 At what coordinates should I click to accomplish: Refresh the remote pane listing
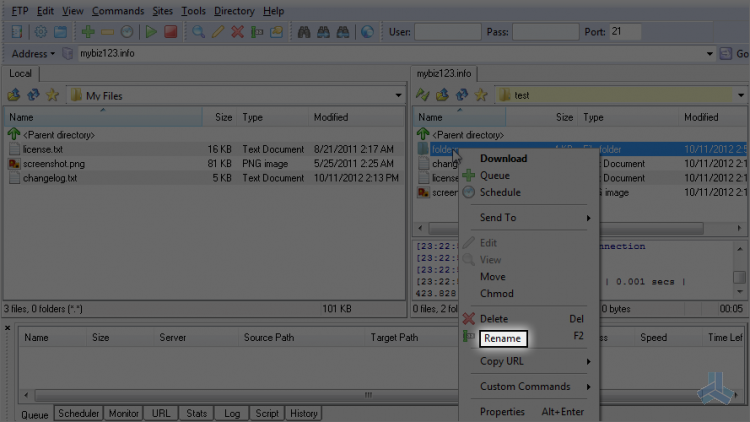pyautogui.click(x=462, y=95)
